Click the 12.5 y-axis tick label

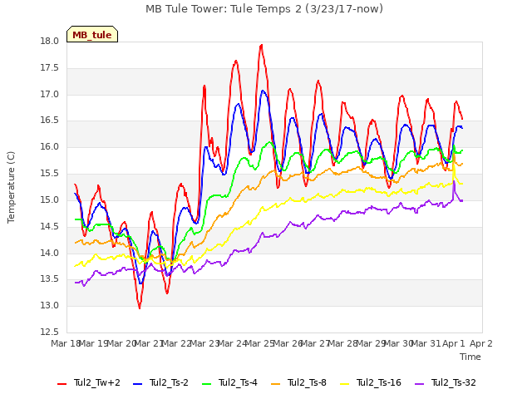pos(50,332)
